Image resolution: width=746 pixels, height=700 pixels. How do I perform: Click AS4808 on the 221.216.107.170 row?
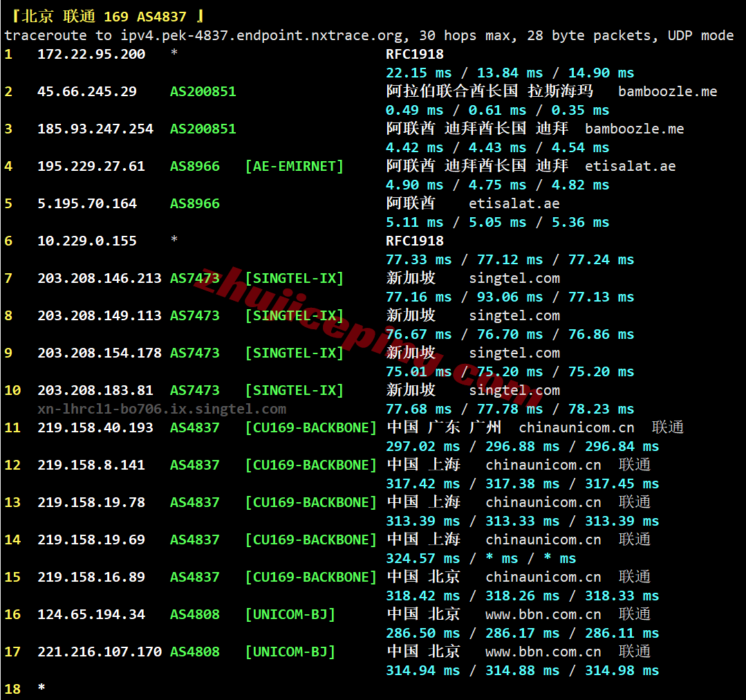pos(195,652)
